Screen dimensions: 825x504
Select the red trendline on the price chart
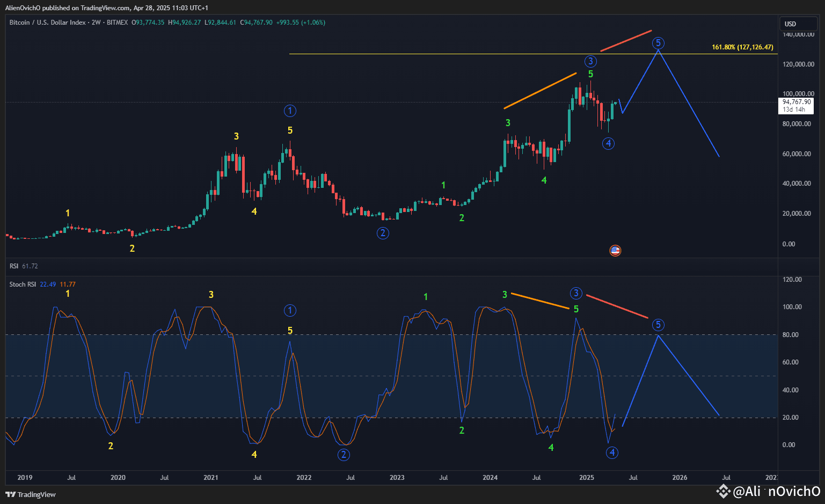pyautogui.click(x=626, y=41)
